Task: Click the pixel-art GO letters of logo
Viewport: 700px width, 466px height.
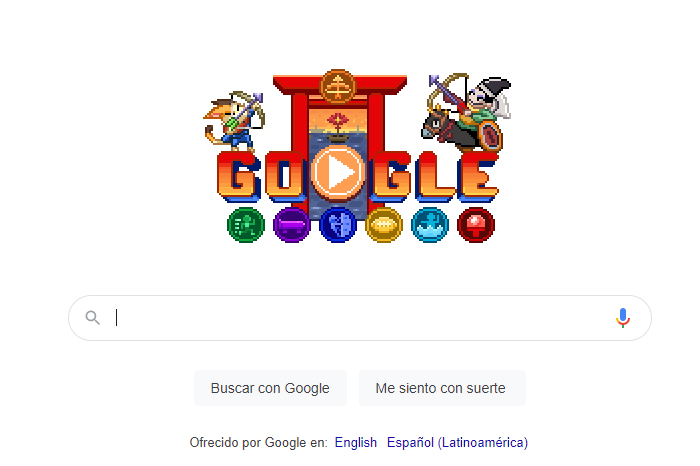Action: (262, 175)
